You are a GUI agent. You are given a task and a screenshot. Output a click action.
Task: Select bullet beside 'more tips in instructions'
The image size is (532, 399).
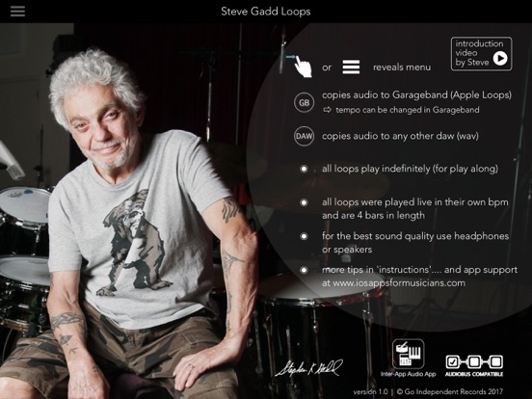(x=304, y=270)
